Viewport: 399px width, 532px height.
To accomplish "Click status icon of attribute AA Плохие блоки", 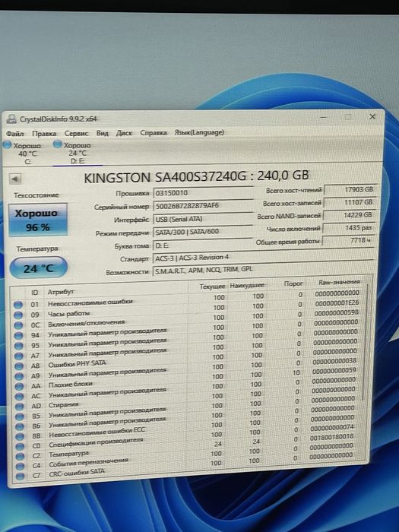I will click(19, 386).
